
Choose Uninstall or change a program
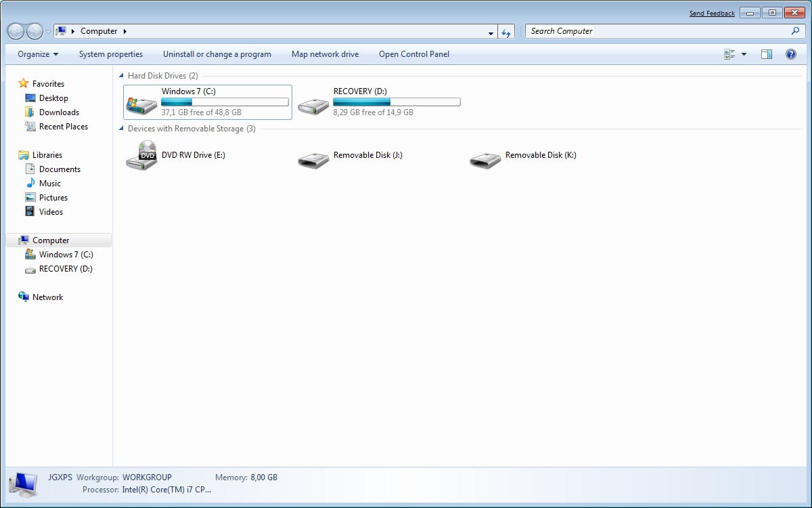(x=217, y=54)
